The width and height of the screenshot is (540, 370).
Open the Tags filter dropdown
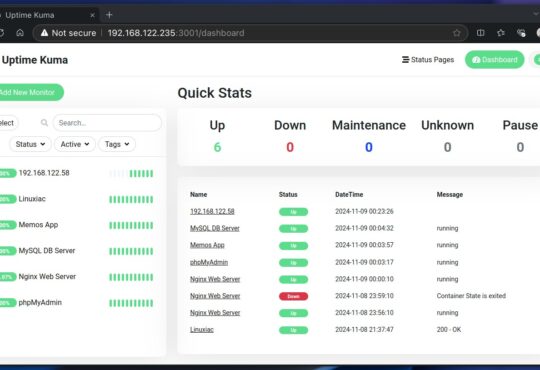(117, 144)
